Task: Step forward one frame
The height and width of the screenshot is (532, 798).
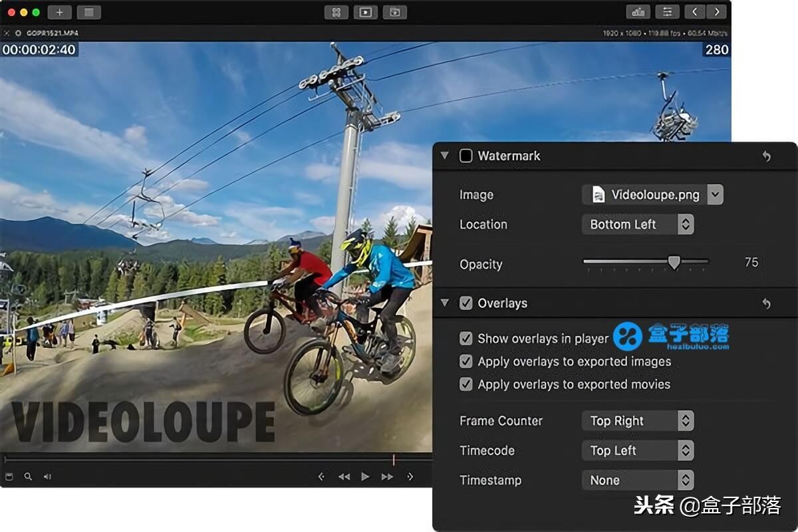Action: tap(410, 476)
